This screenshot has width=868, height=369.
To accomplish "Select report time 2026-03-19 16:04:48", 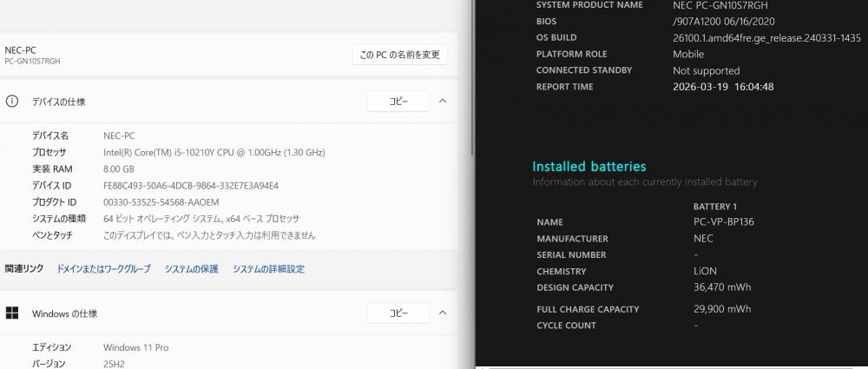I will coord(723,87).
